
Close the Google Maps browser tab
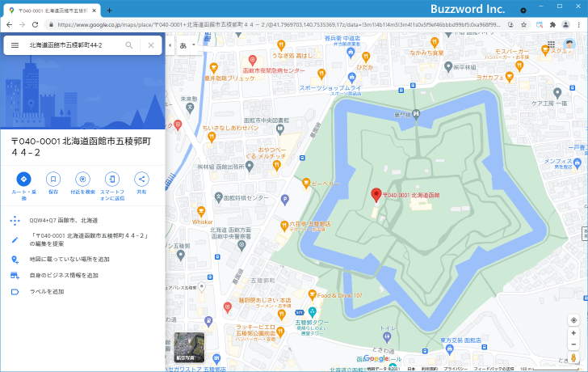94,11
